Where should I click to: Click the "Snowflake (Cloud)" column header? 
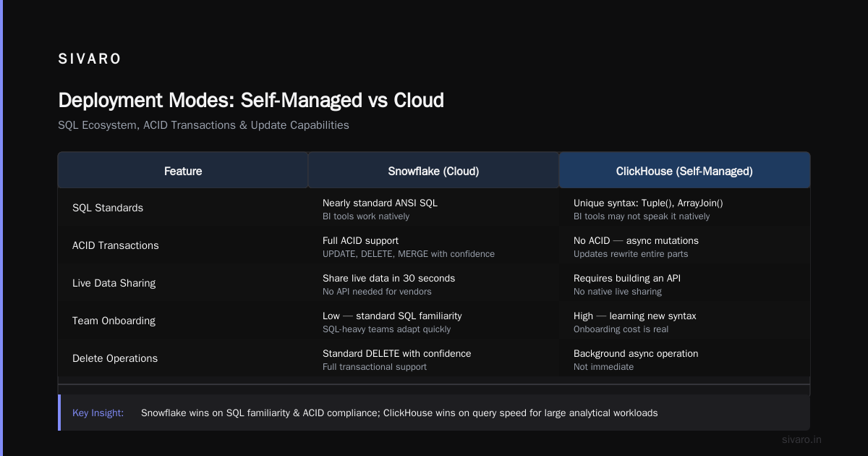pyautogui.click(x=433, y=171)
